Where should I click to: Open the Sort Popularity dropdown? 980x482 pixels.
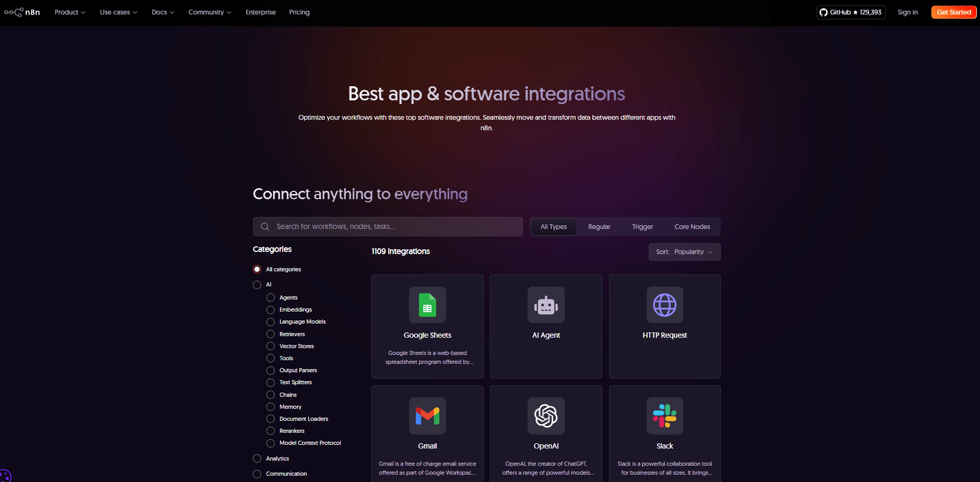coord(684,252)
